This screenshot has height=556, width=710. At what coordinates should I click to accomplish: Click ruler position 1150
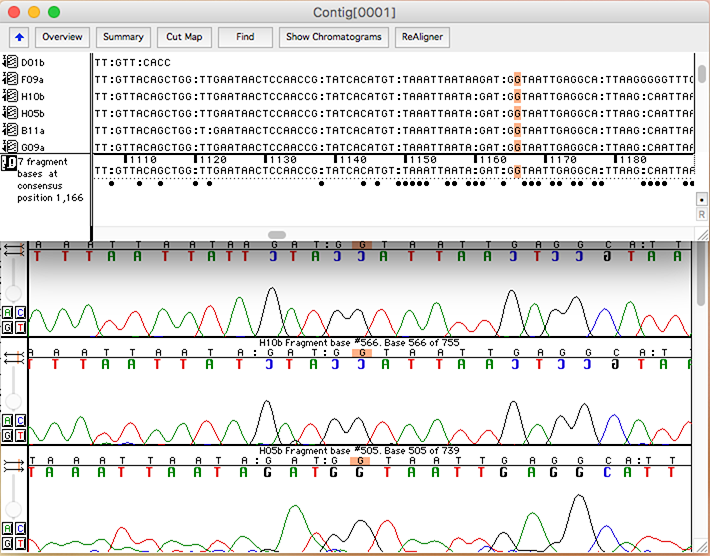click(x=421, y=159)
